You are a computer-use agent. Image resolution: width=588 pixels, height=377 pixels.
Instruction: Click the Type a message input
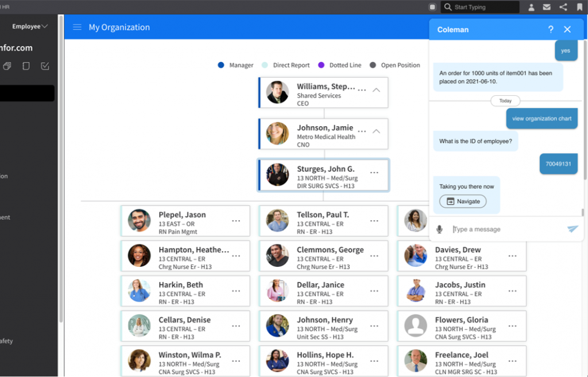[506, 229]
